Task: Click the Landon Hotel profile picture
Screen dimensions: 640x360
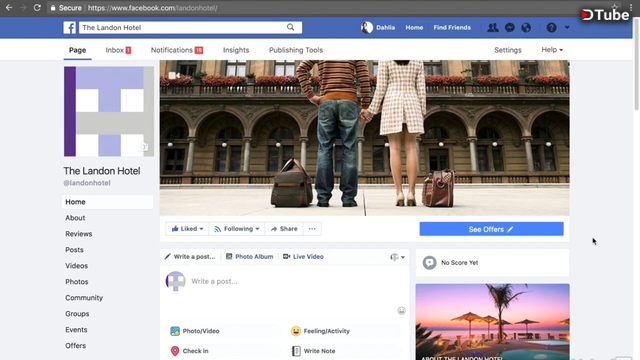Action: tap(109, 111)
